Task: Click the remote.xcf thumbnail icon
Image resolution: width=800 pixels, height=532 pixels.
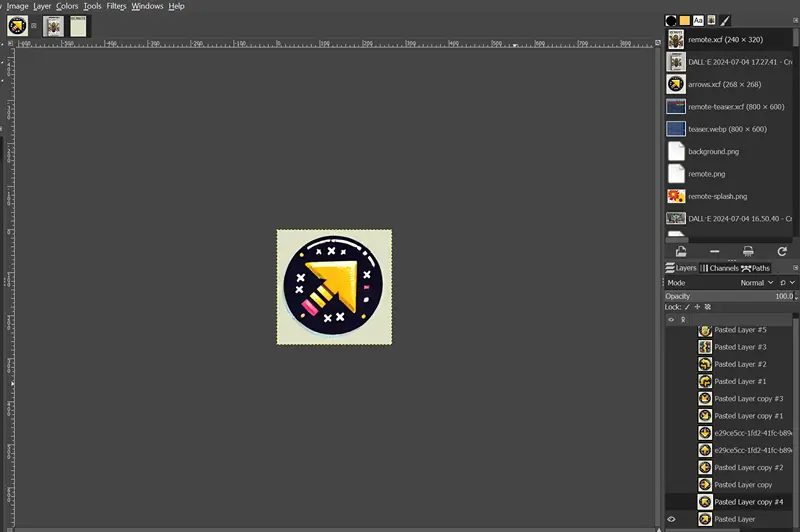Action: [x=676, y=40]
